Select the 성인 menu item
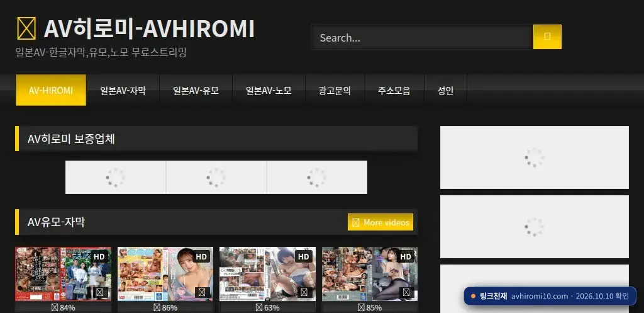 [446, 91]
